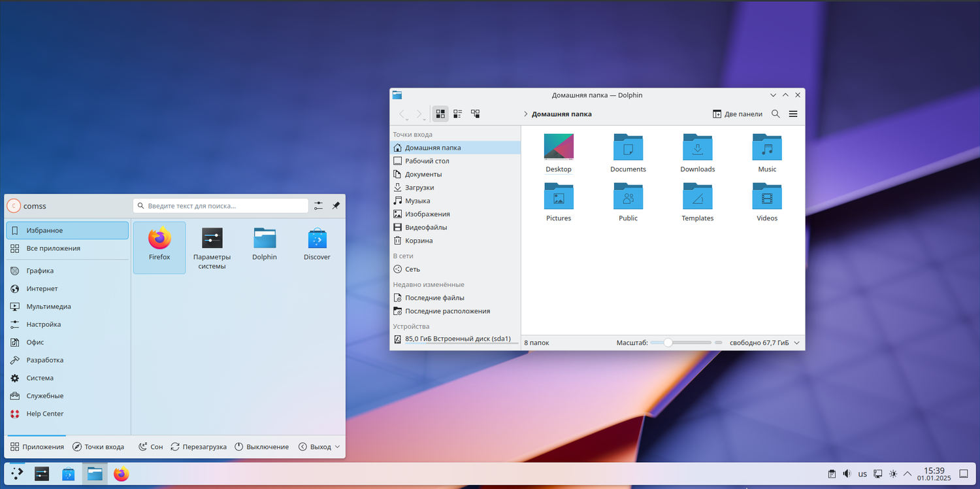Open the clipboard tray icon
This screenshot has width=980, height=489.
pos(832,474)
